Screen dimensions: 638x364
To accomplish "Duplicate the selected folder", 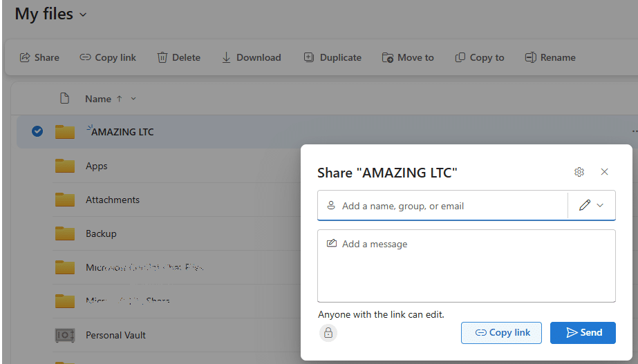I will click(332, 58).
